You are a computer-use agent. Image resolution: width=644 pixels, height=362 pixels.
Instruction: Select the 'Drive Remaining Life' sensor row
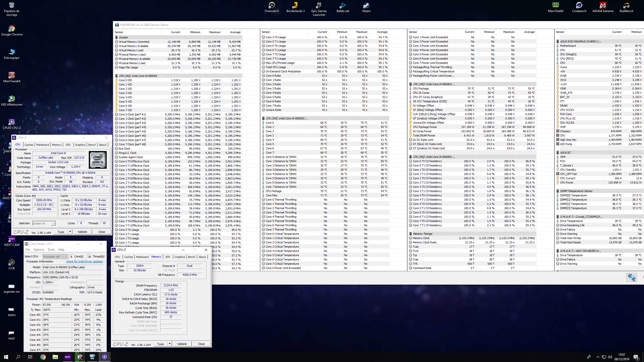600,225
